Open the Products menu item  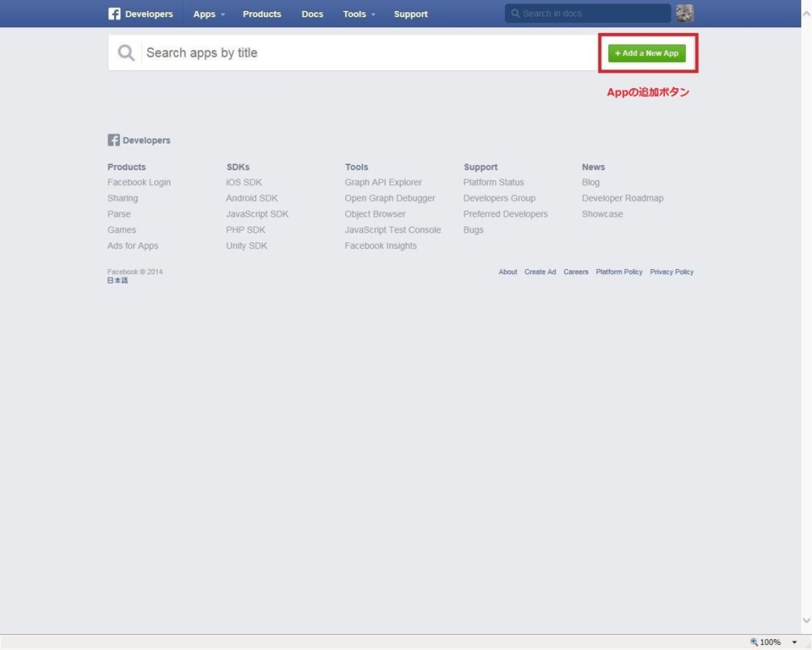coord(262,14)
